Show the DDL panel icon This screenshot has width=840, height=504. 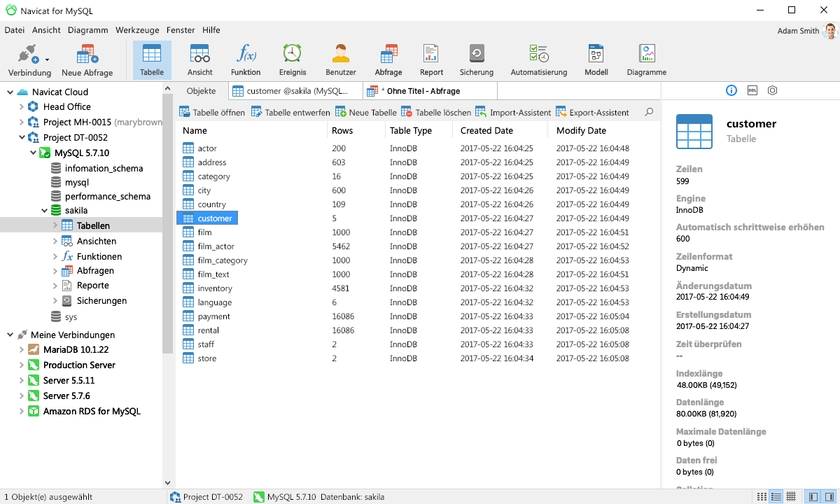click(x=752, y=90)
